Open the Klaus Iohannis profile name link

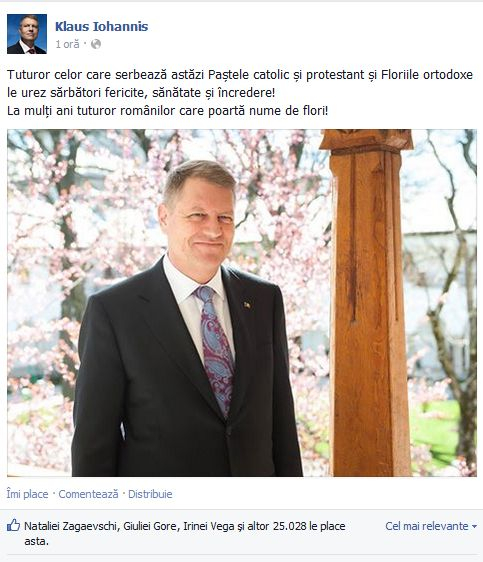(x=101, y=27)
